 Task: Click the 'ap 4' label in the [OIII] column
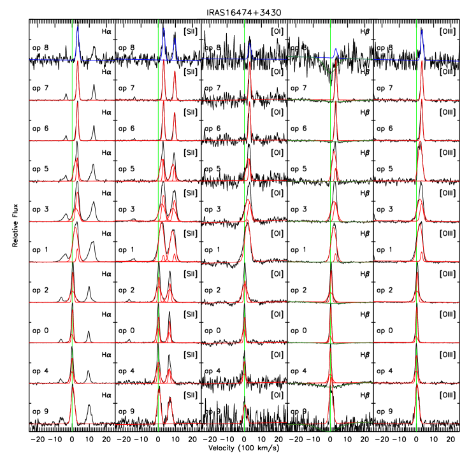(385, 371)
